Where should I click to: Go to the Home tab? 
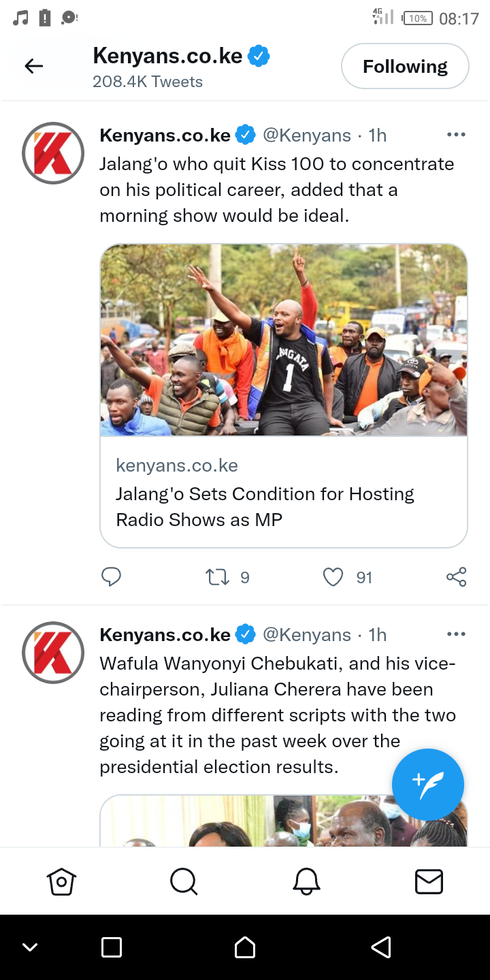pos(61,882)
